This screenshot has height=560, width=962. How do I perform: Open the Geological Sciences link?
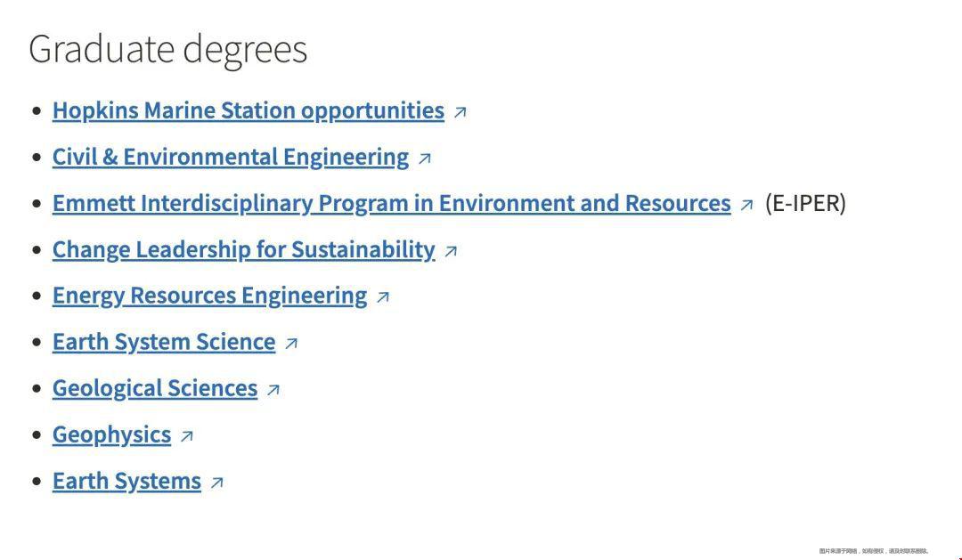[x=155, y=388]
